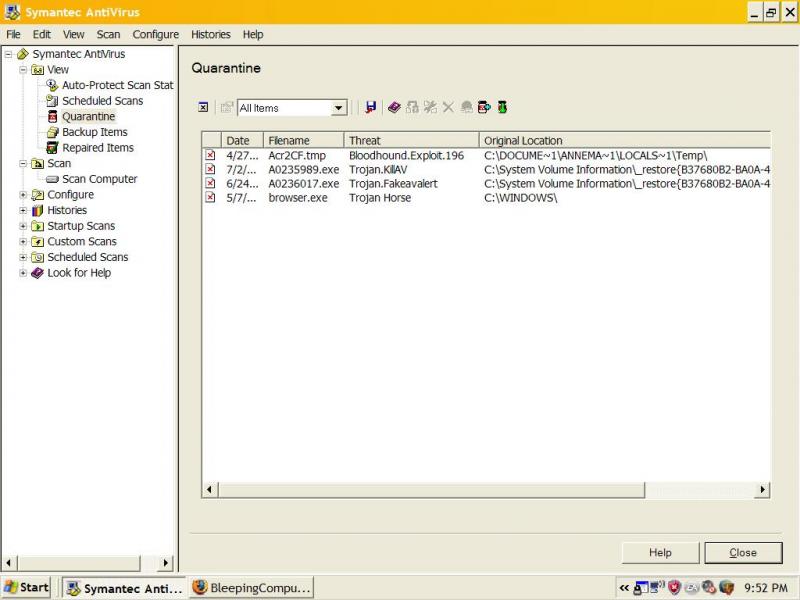Click the Scan Computer drive icon
Viewport: 800px width, 600px height.
pyautogui.click(x=52, y=179)
